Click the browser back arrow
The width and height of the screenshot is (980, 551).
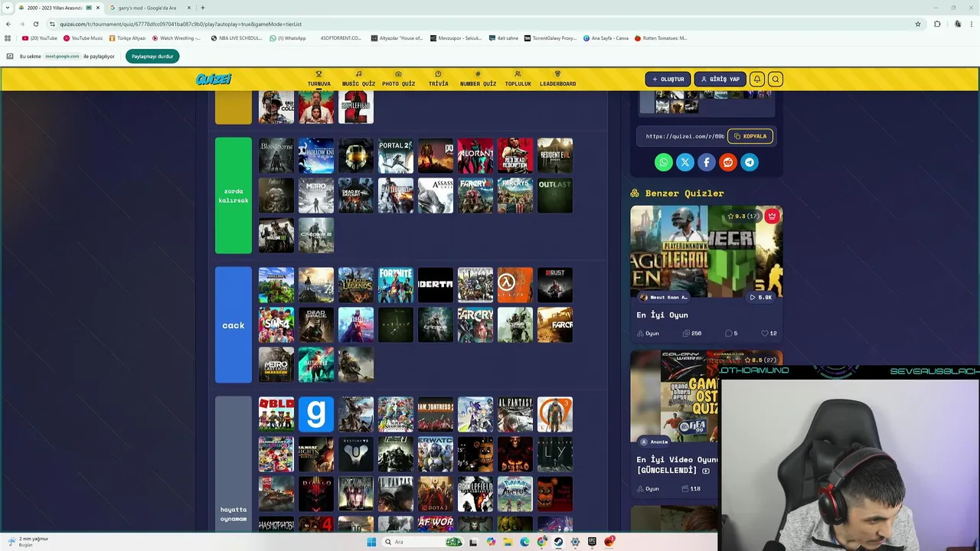point(8,24)
